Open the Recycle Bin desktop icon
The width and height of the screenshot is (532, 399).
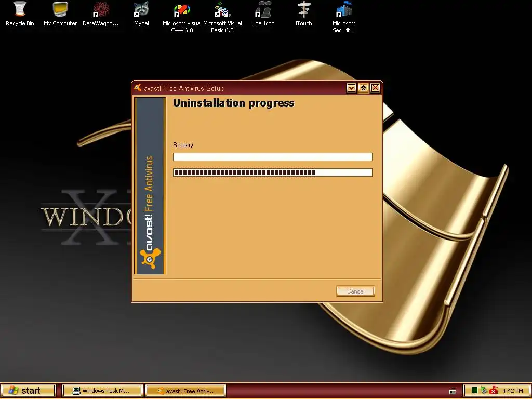click(x=20, y=14)
